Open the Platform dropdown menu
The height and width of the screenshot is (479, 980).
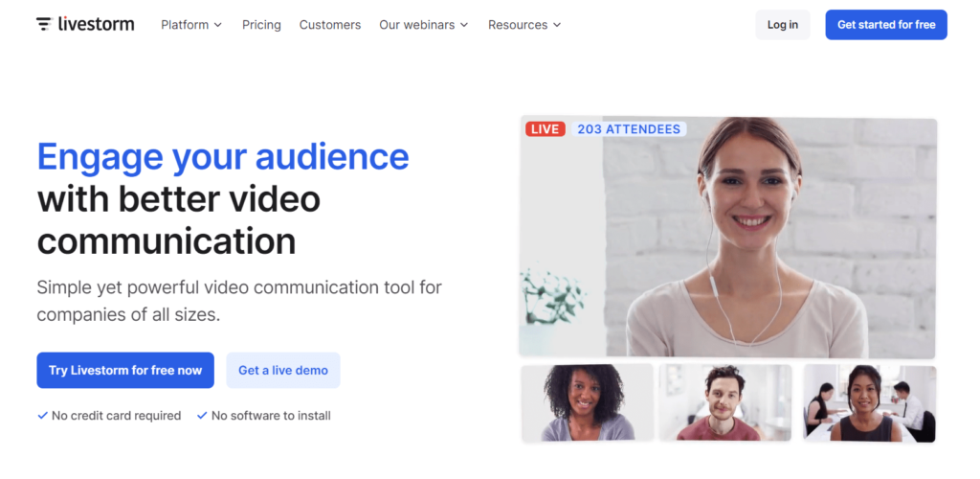coord(191,25)
